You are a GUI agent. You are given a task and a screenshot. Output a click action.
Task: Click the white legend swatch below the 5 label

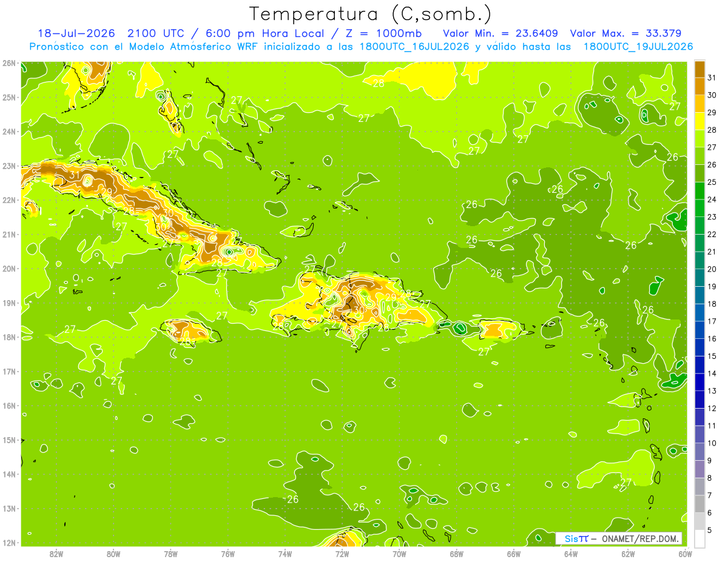pos(699,538)
